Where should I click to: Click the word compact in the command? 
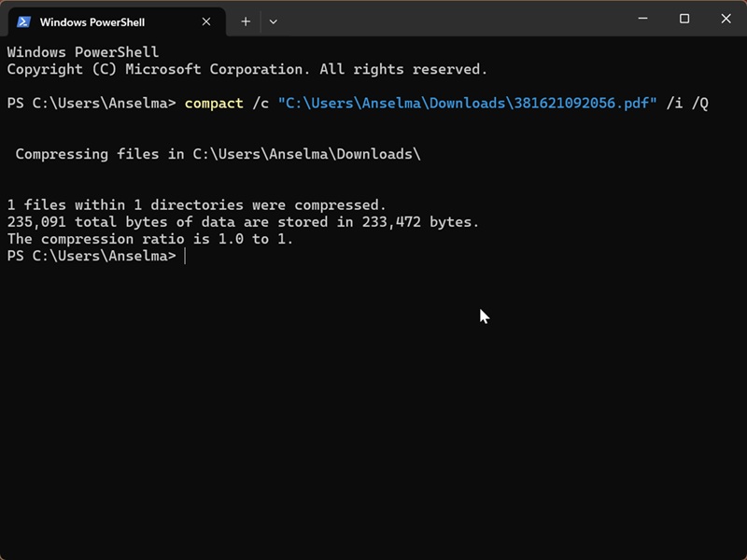214,104
